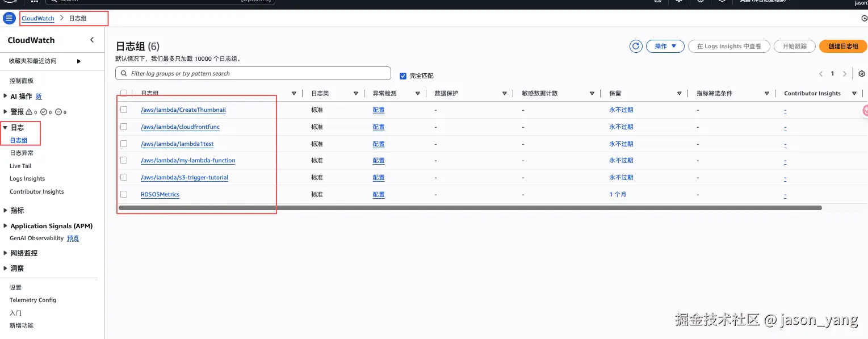The image size is (868, 339).
Task: Sort by the 指标筛选条件 column arrow
Action: coord(767,93)
